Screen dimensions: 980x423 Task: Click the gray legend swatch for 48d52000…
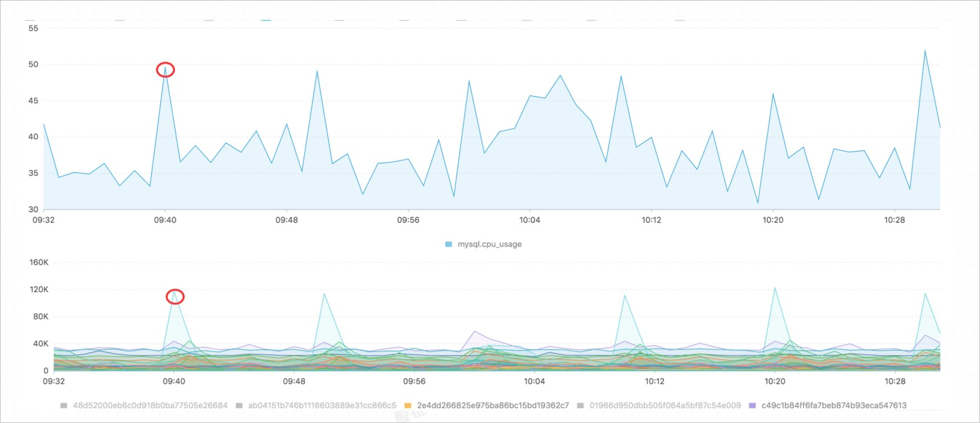point(64,406)
